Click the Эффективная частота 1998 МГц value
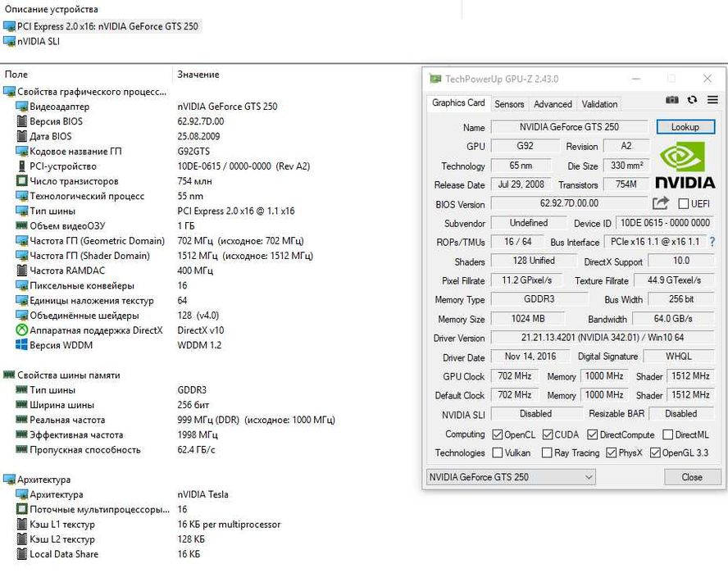The height and width of the screenshot is (573, 728). pyautogui.click(x=198, y=434)
